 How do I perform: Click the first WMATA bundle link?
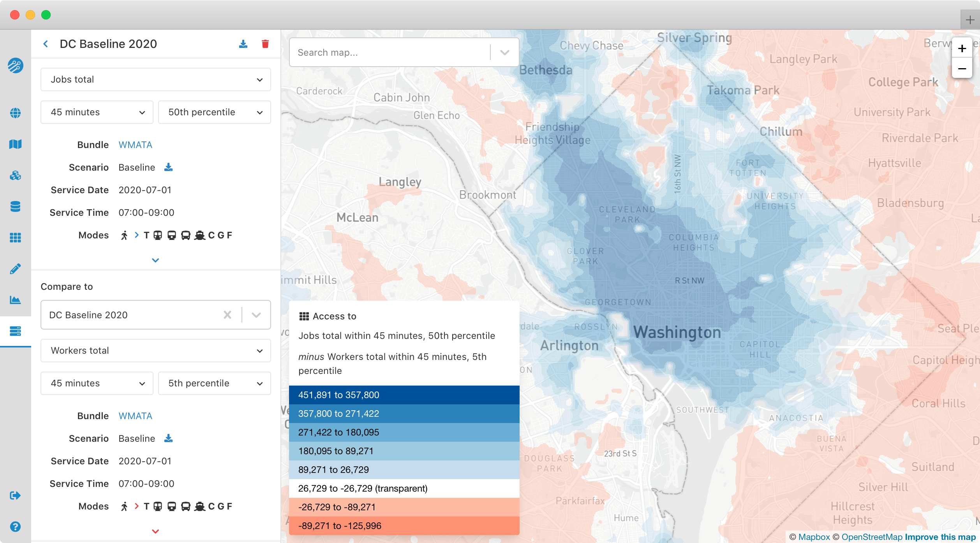coord(135,145)
